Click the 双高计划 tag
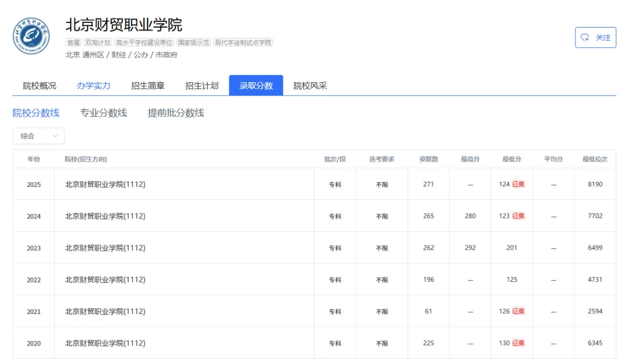 click(97, 43)
